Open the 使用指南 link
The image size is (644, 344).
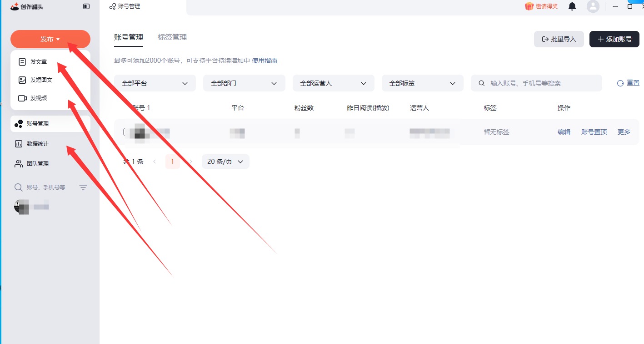click(x=265, y=61)
